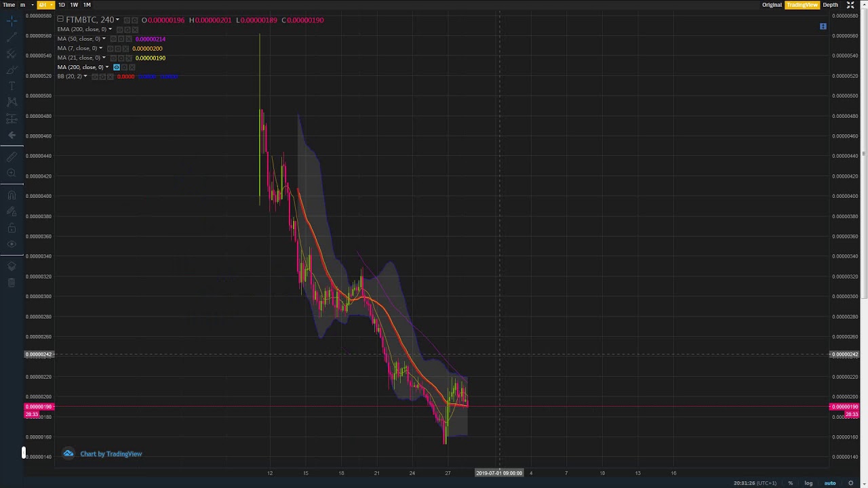Toggle hide all drawings eye icon
This screenshot has height=488, width=868.
pyautogui.click(x=12, y=244)
